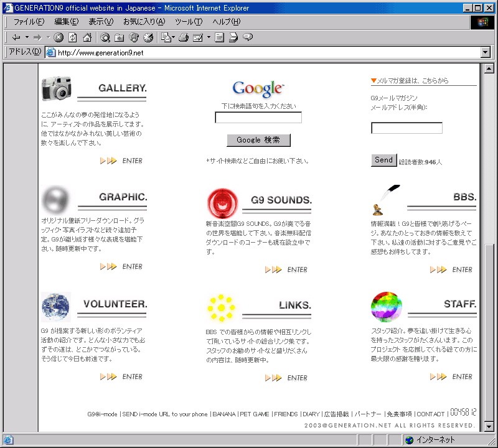Click the SEND i-mode URL to your phone link

pyautogui.click(x=165, y=414)
